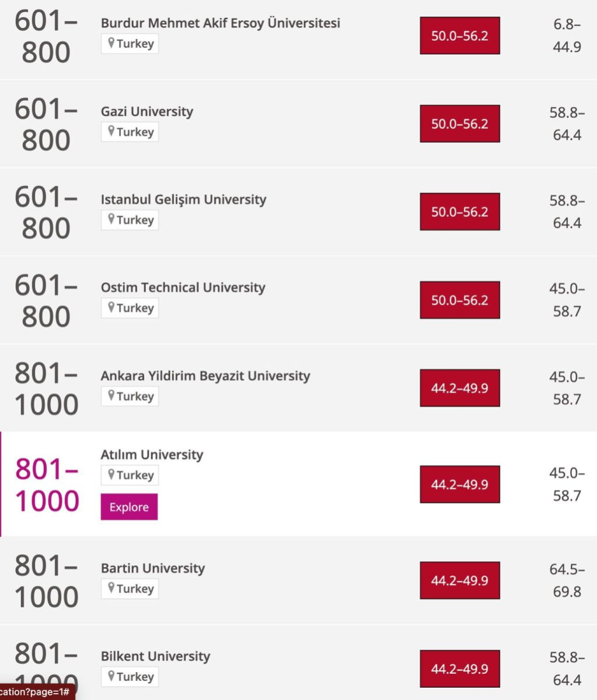Open the Burdur Mehmet Akif Ersoy Üniversitesi link
Viewport: 597px width, 700px height.
[220, 23]
